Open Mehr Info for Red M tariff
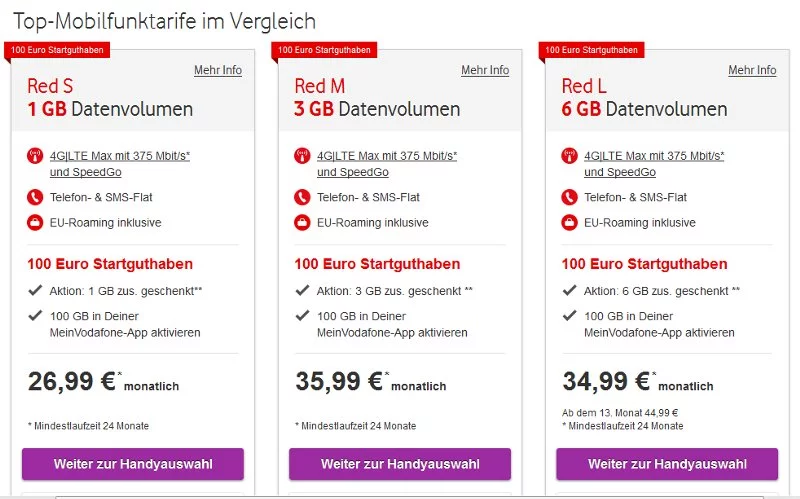 485,71
